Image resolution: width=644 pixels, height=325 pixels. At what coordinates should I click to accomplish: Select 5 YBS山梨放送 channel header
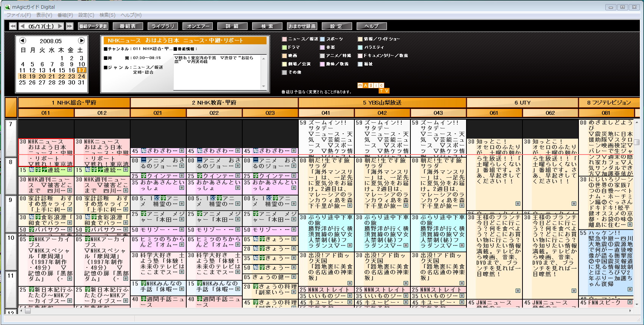tap(382, 103)
